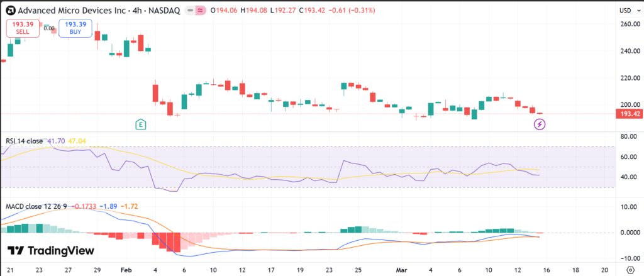Open the USD currency dropdown
Viewport: 644px width, 276px height.
(626, 11)
